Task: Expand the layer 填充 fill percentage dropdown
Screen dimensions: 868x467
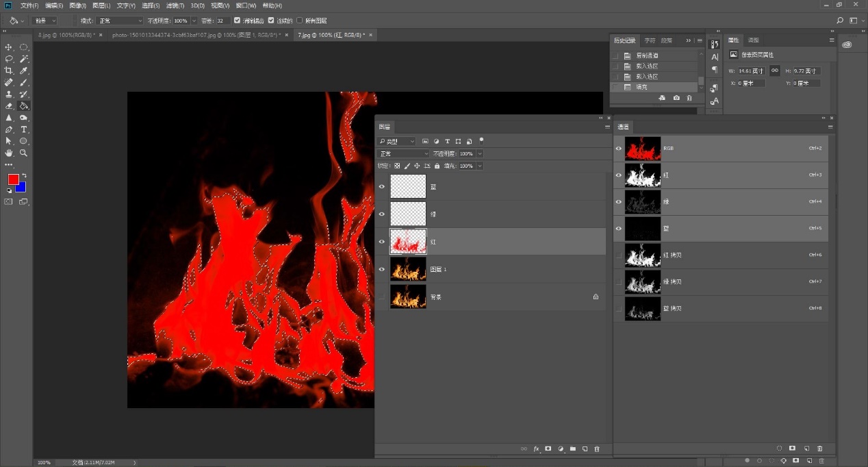Action: (x=479, y=166)
